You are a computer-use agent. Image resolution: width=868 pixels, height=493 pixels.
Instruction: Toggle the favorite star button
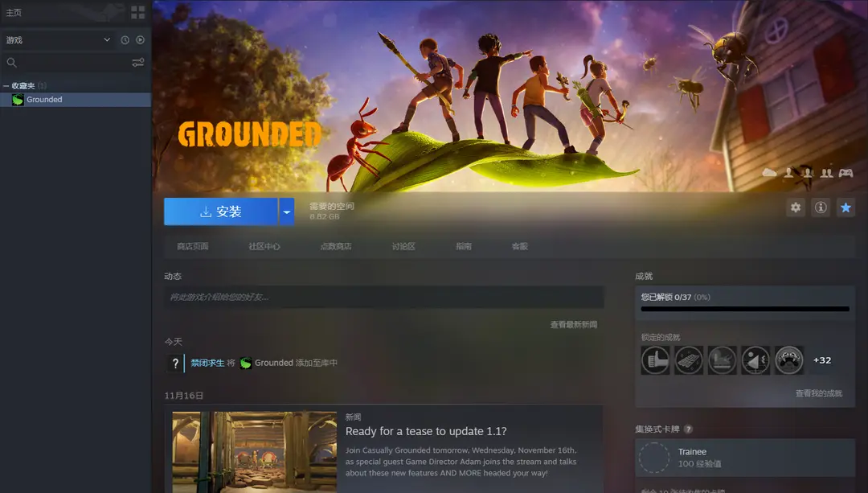pos(845,207)
